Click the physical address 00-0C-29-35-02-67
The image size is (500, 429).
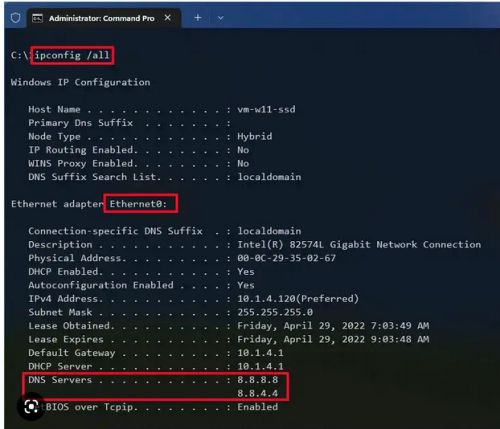(x=286, y=258)
